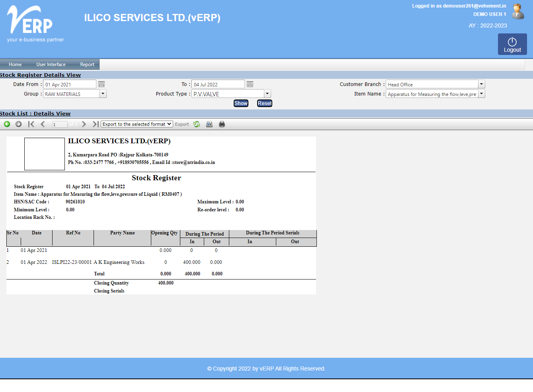
Task: Expand the Product Type dropdown arrow
Action: click(x=267, y=94)
